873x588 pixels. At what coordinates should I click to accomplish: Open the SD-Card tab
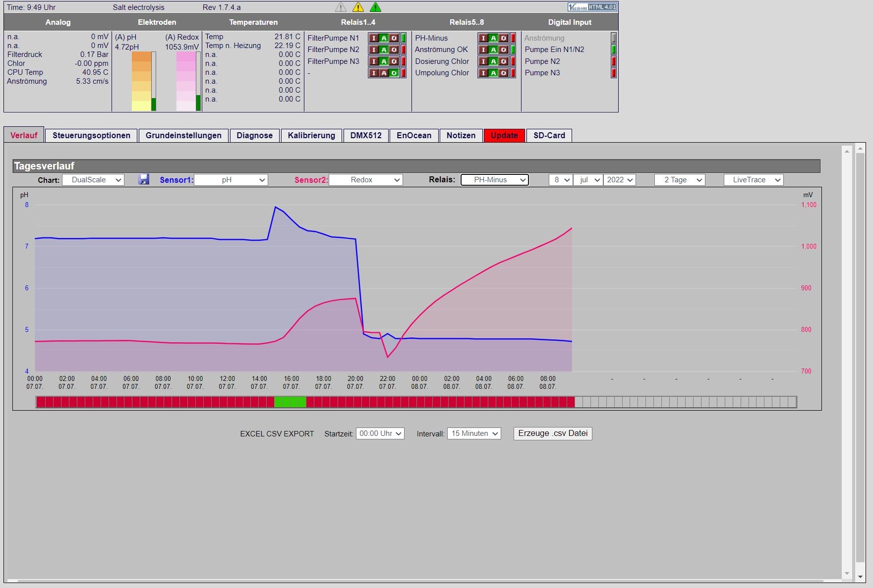[x=549, y=135]
